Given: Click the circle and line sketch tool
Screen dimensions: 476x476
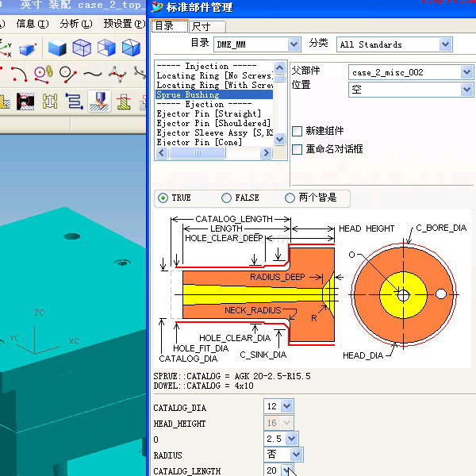Looking at the screenshot, I should tap(68, 75).
